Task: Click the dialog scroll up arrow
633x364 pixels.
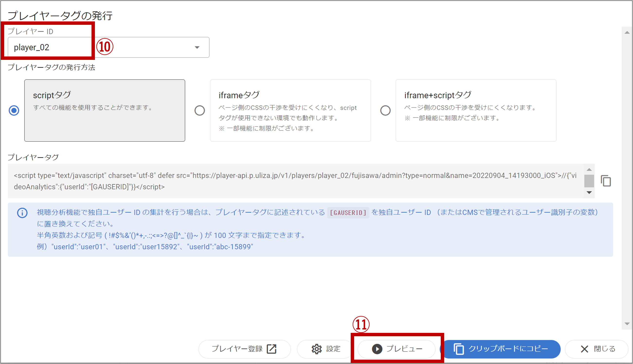Action: pyautogui.click(x=627, y=32)
